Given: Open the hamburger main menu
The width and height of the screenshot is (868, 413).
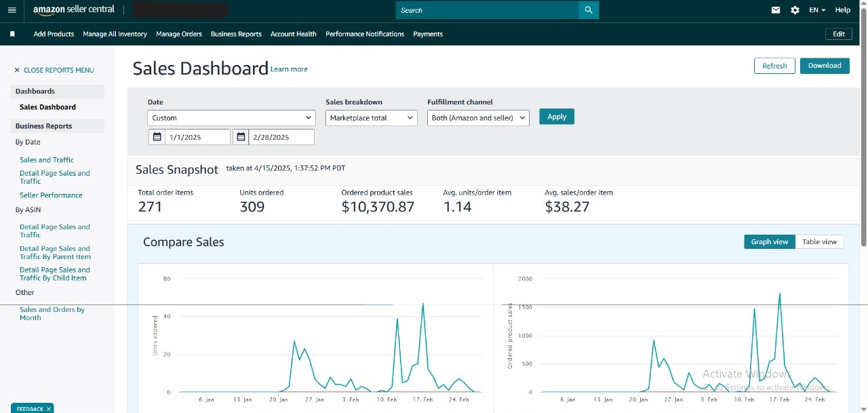Looking at the screenshot, I should (x=12, y=10).
